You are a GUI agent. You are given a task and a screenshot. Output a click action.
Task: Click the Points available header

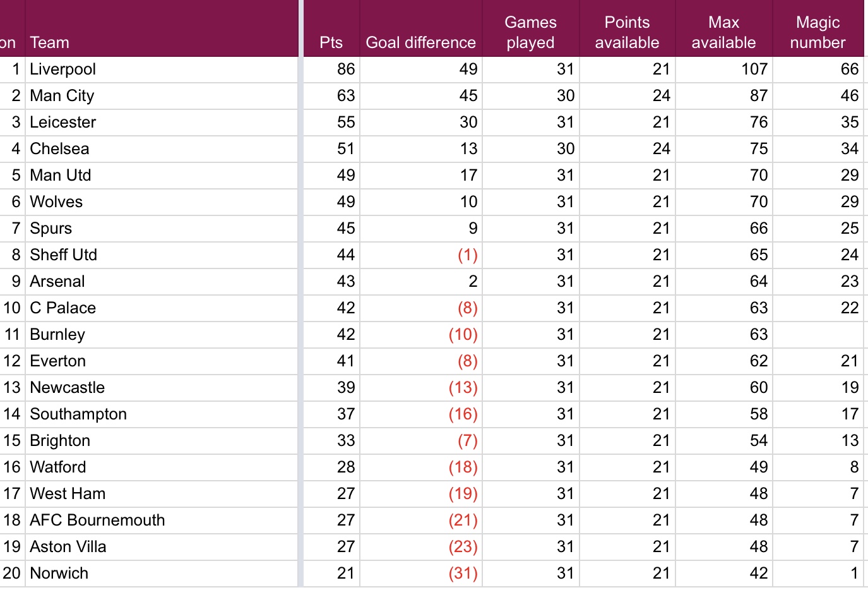(627, 32)
